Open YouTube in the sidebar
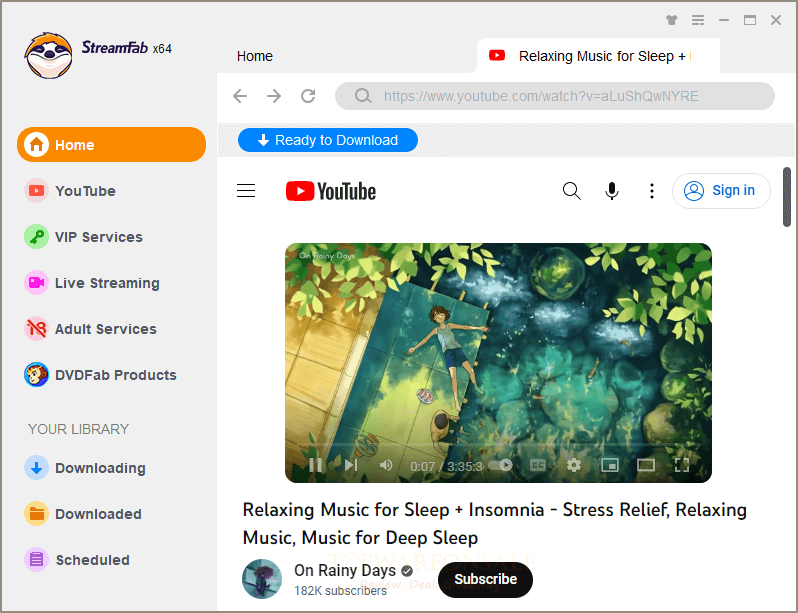This screenshot has height=613, width=798. click(70, 191)
